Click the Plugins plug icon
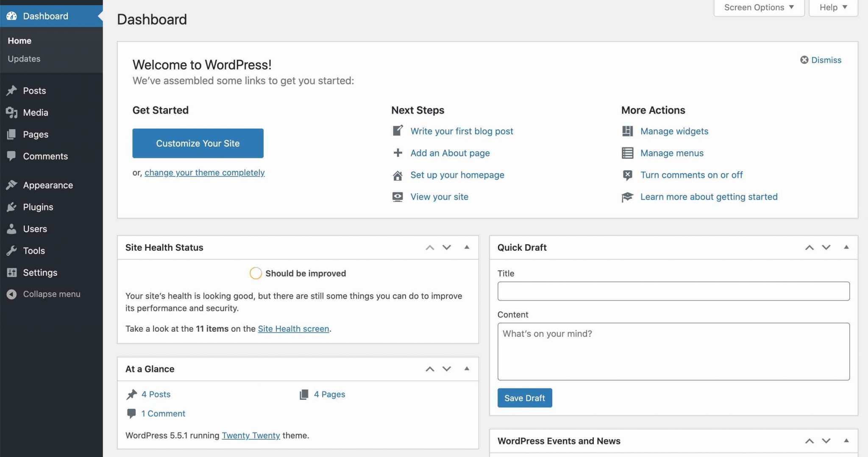 [12, 207]
